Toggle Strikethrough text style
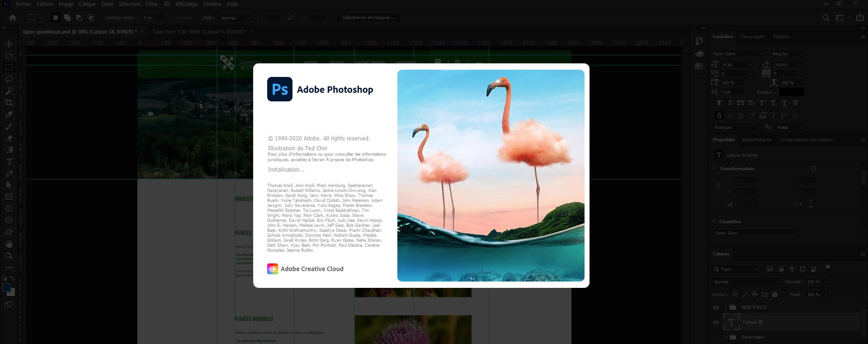868x344 pixels. (x=795, y=103)
